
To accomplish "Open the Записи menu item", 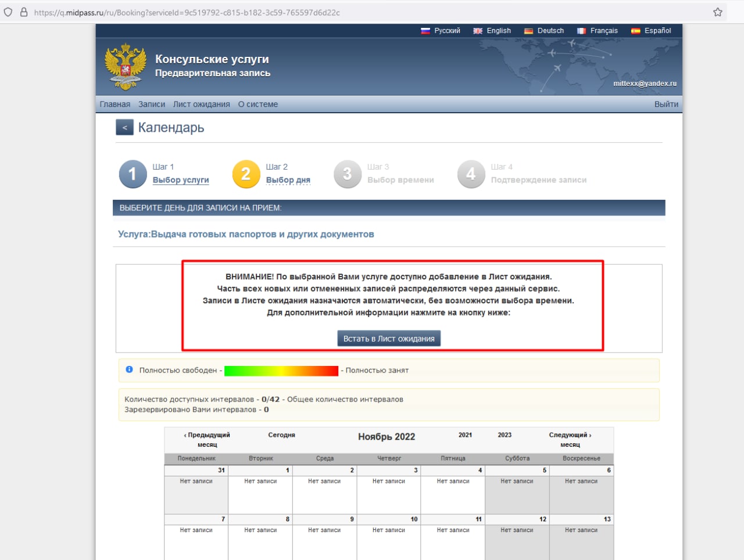I will click(152, 105).
